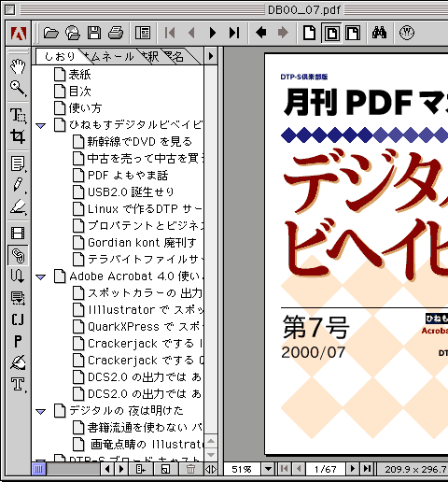Viewport: 448px width, 482px height.
Task: Select the TouchUp Text T tool
Action: coord(18,384)
